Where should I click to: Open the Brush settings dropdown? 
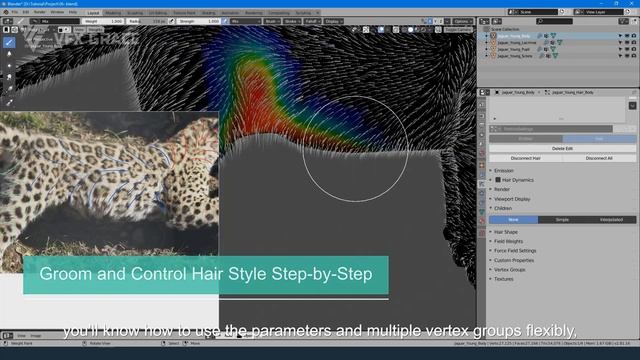click(x=271, y=21)
